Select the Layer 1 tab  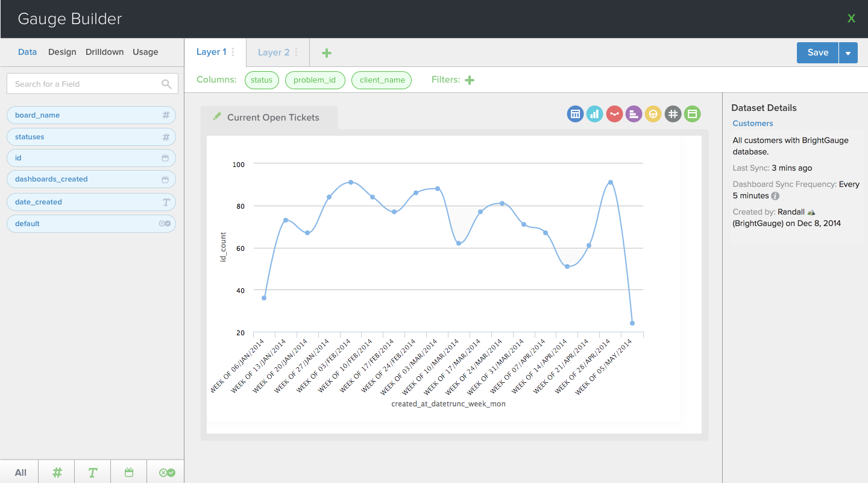tap(212, 52)
